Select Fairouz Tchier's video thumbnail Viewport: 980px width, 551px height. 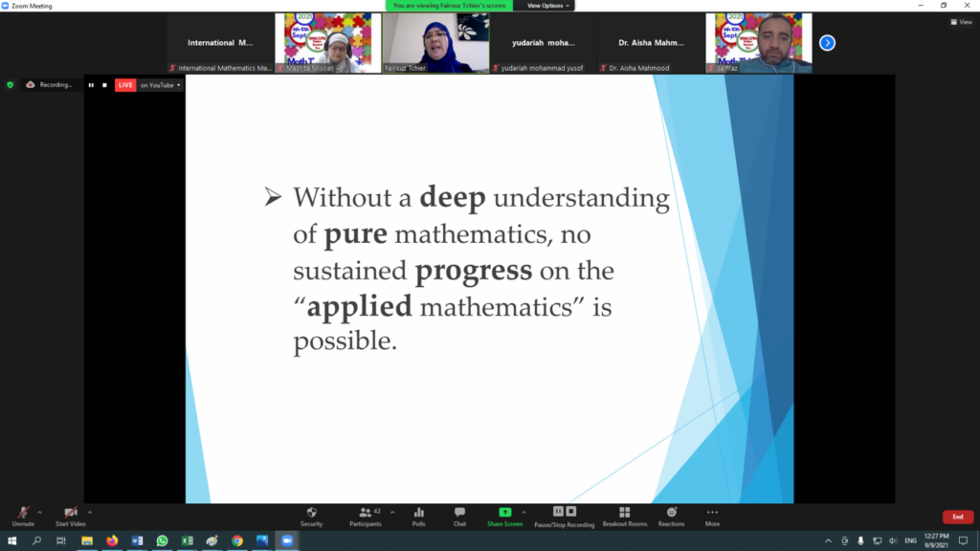(x=435, y=43)
